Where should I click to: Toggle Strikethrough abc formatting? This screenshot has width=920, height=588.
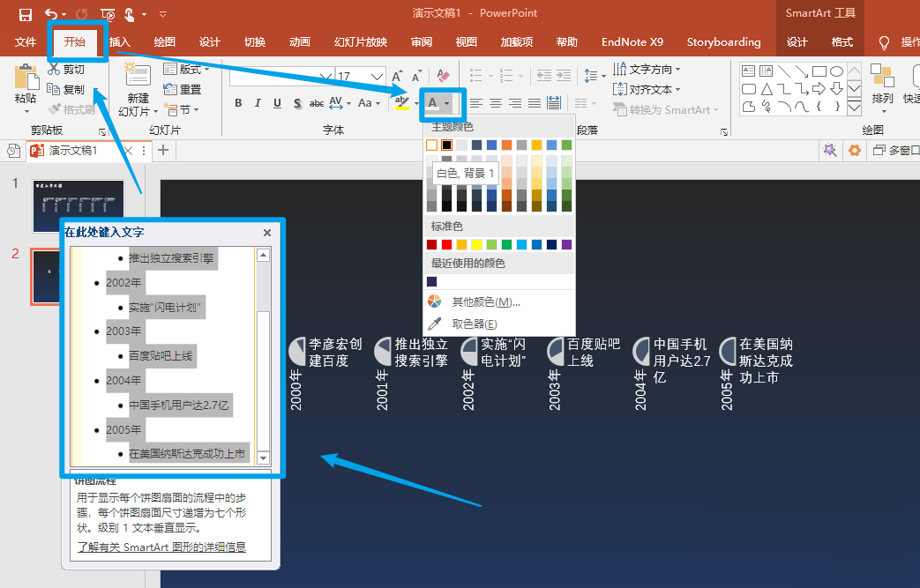click(x=317, y=103)
